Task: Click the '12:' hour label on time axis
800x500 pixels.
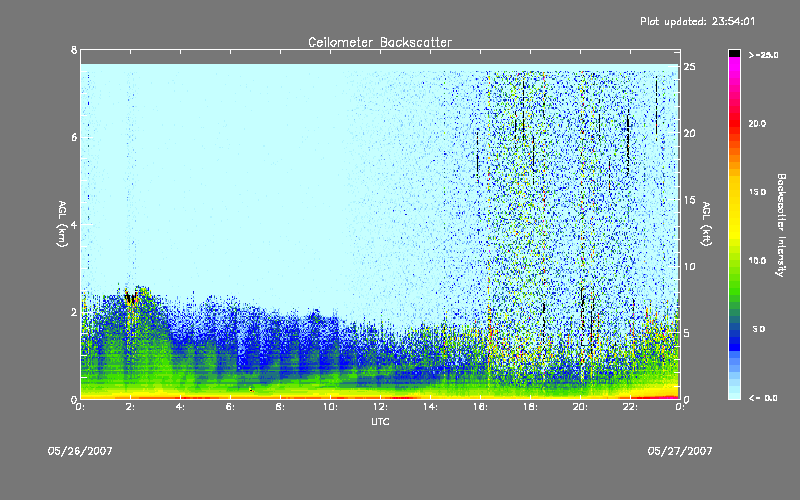Action: click(381, 407)
